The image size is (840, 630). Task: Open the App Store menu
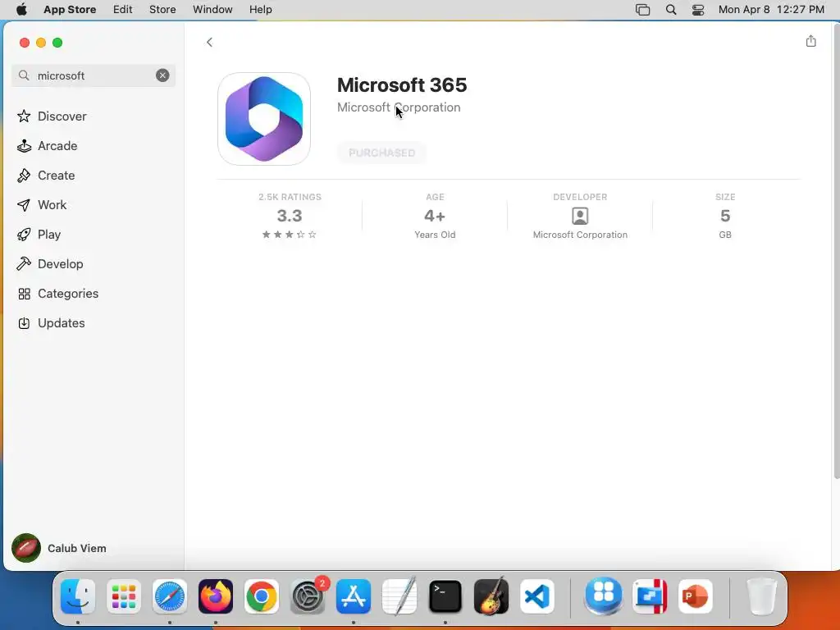(70, 10)
